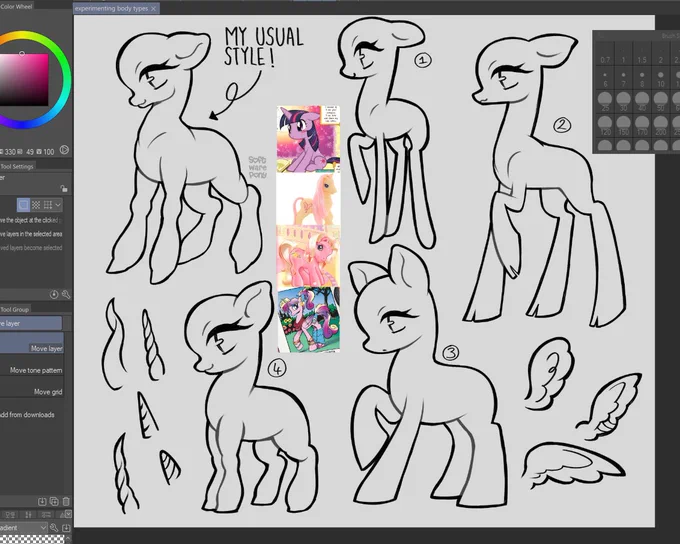Open the Color Wheel panel tab
The image size is (680, 544).
(x=17, y=7)
